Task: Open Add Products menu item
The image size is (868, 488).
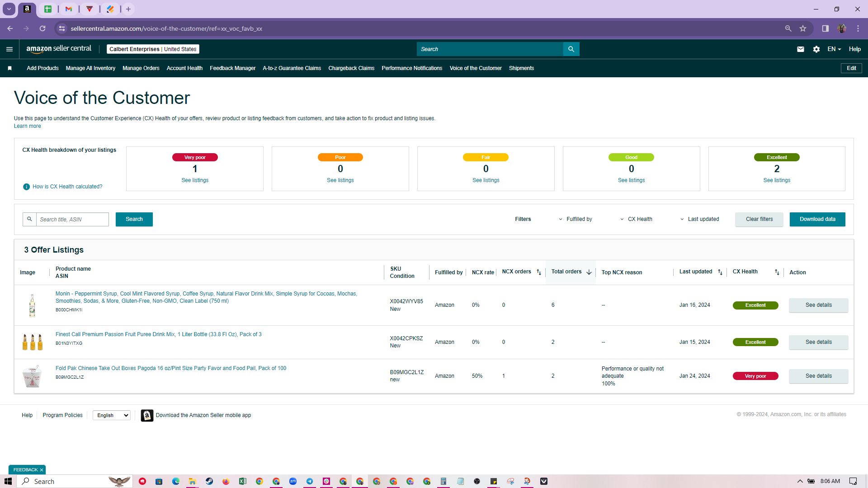Action: tap(42, 68)
